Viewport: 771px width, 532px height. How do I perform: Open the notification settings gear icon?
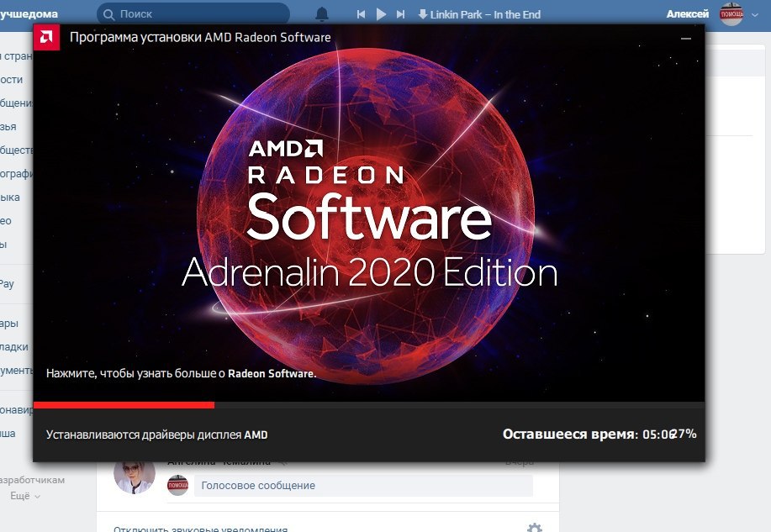535,528
